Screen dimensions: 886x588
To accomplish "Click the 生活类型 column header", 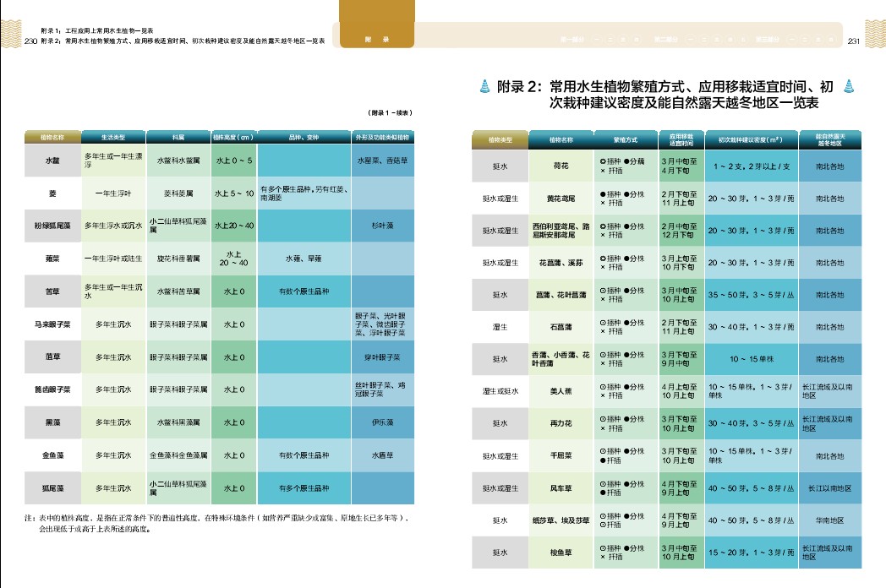I will [x=113, y=137].
